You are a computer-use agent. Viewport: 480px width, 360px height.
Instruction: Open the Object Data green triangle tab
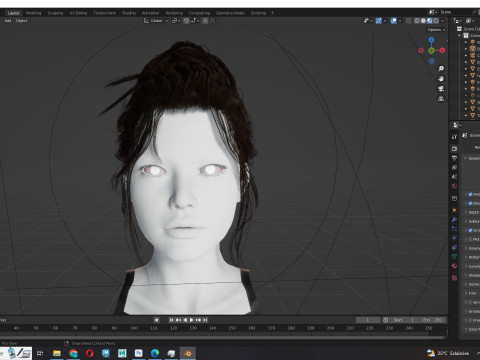pos(454,257)
